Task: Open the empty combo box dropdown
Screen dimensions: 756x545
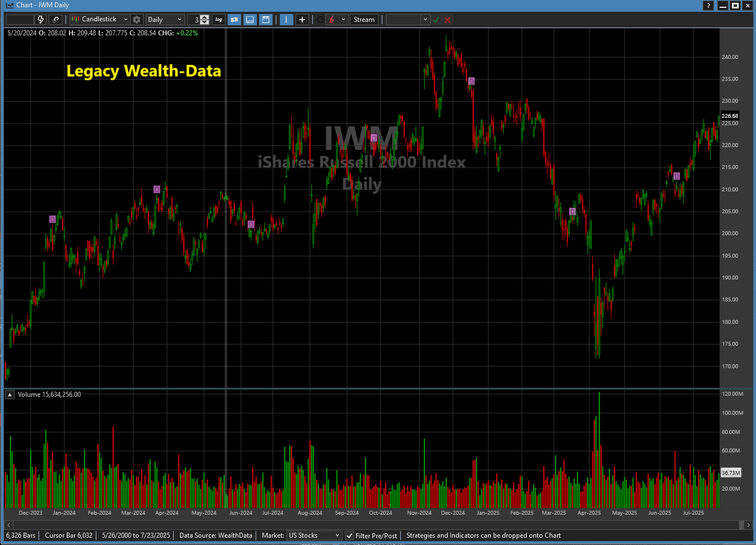Action: coord(425,20)
